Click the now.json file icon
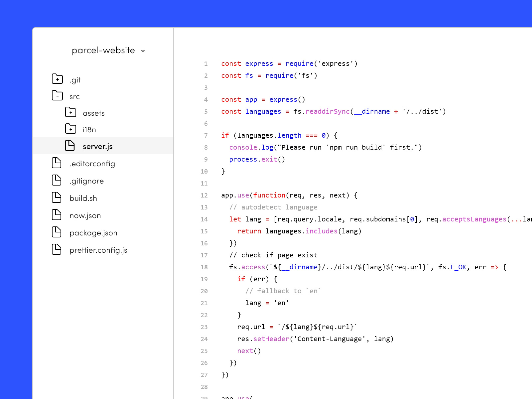Viewport: 532px width, 399px height. 57,215
